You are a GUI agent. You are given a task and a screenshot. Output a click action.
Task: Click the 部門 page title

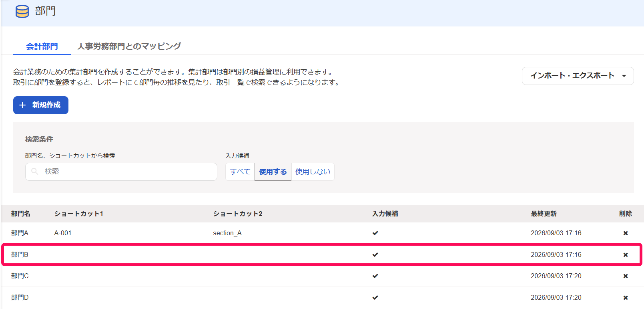point(45,11)
